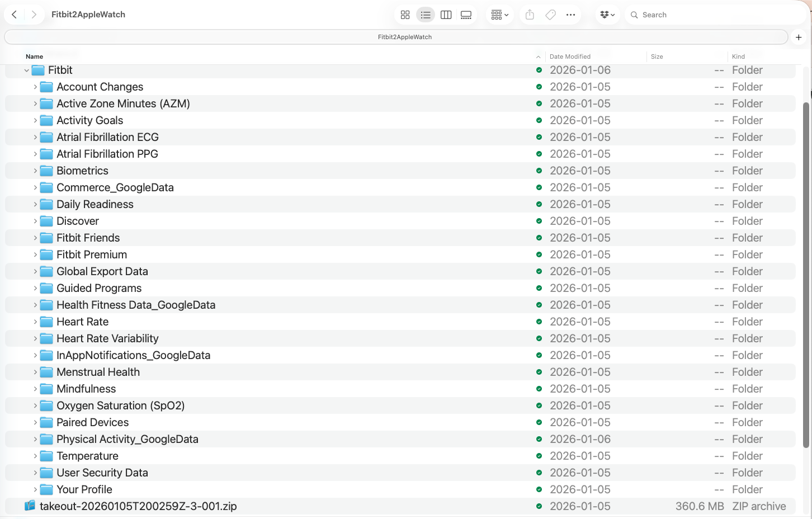812x519 pixels.
Task: Sort by Name column header
Action: coord(34,56)
